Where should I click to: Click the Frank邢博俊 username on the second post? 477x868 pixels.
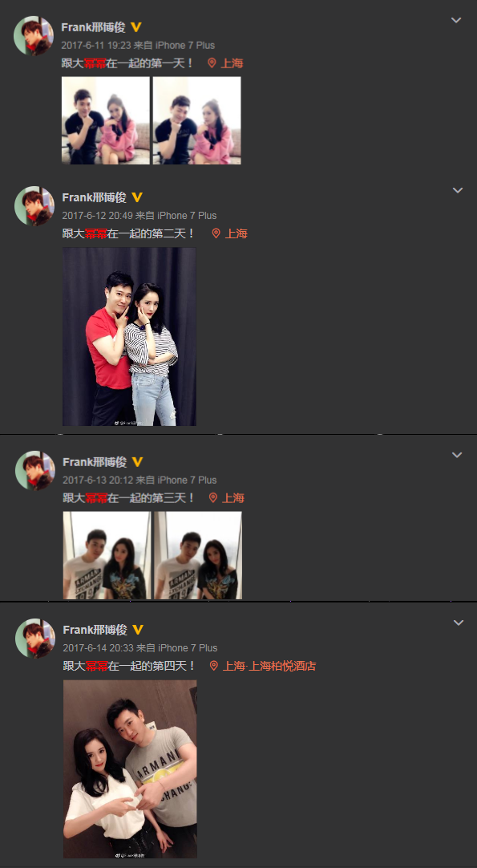(x=94, y=197)
